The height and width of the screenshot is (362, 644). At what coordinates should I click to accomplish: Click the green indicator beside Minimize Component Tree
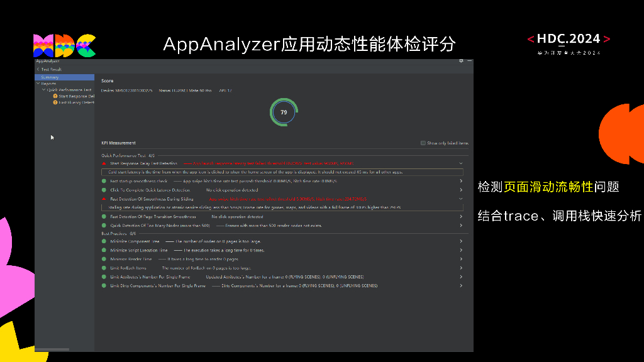point(106,241)
